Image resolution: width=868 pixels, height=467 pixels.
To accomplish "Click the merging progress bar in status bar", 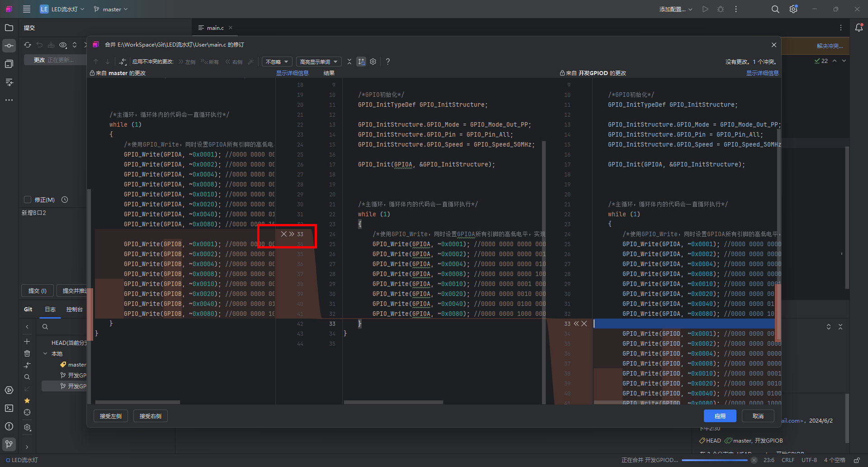I will 714,460.
